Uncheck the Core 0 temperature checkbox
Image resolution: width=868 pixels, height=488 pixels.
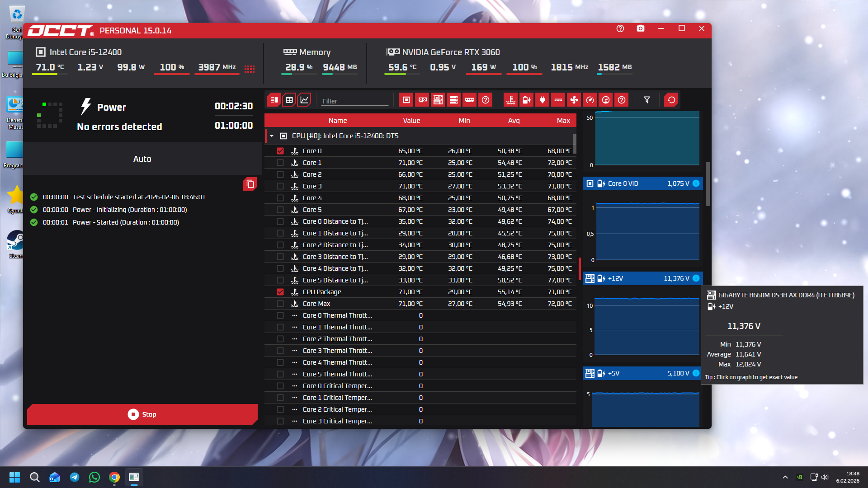tap(280, 151)
